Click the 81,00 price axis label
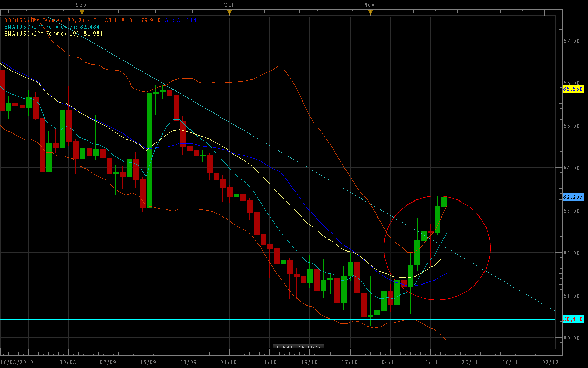This screenshot has height=368, width=588. [572, 296]
